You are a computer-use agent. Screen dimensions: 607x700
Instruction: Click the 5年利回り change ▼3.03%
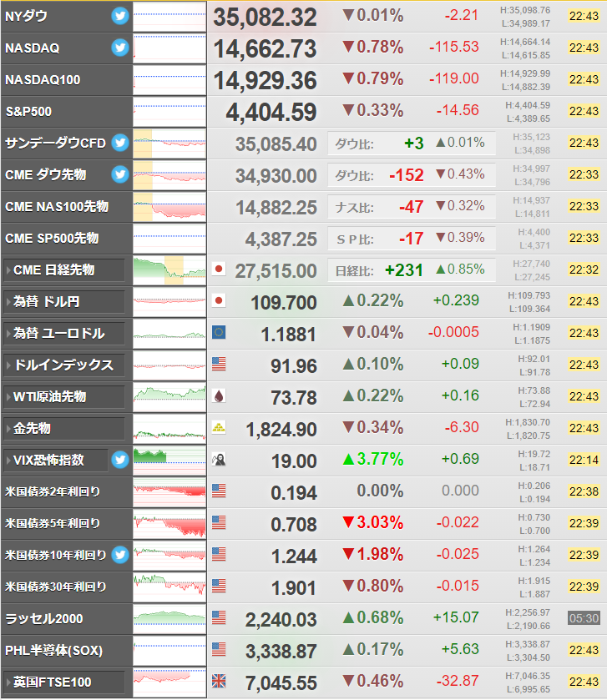pos(373,522)
